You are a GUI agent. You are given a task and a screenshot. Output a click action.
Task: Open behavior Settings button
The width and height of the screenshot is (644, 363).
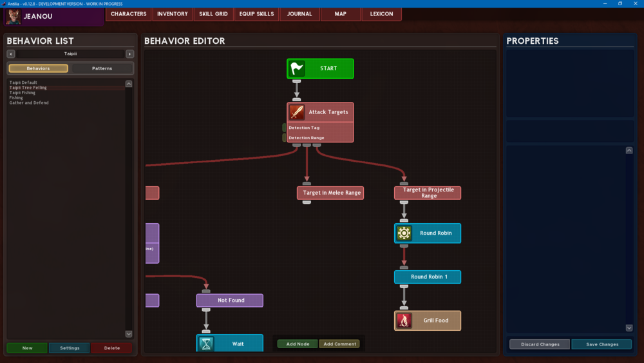pos(70,348)
